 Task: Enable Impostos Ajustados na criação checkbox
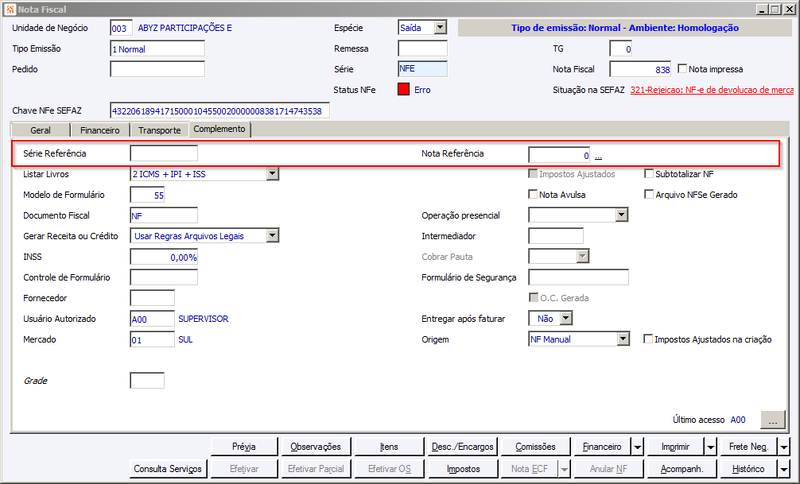(x=648, y=339)
